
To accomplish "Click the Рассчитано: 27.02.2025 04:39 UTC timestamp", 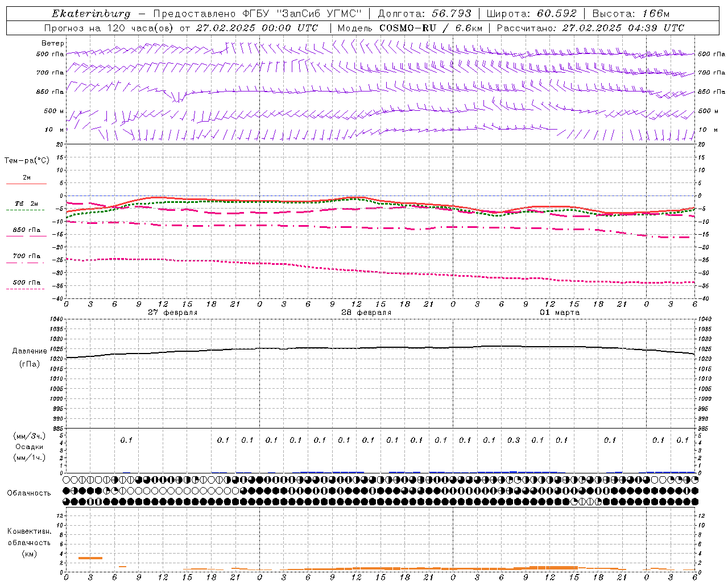I will (590, 28).
